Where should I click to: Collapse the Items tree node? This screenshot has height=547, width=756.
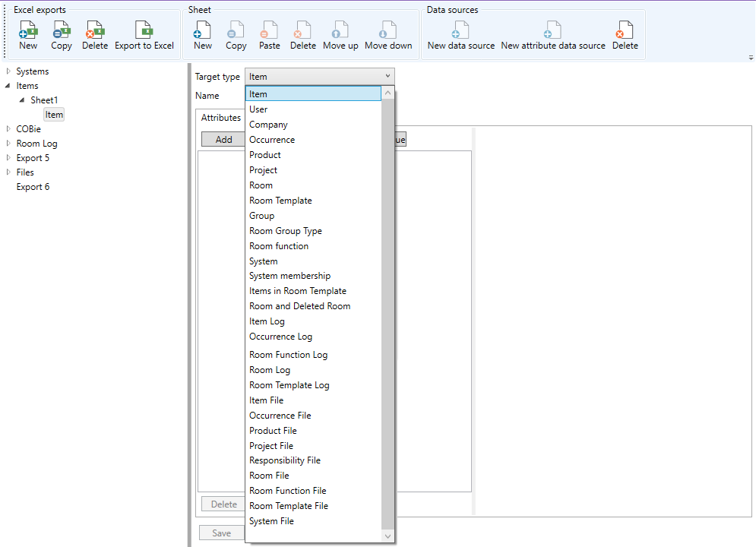(x=8, y=86)
